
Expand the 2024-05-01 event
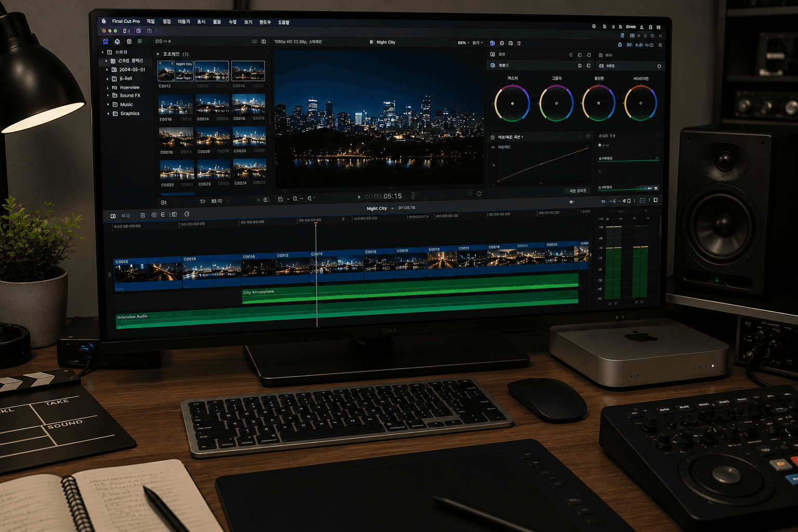[108, 70]
